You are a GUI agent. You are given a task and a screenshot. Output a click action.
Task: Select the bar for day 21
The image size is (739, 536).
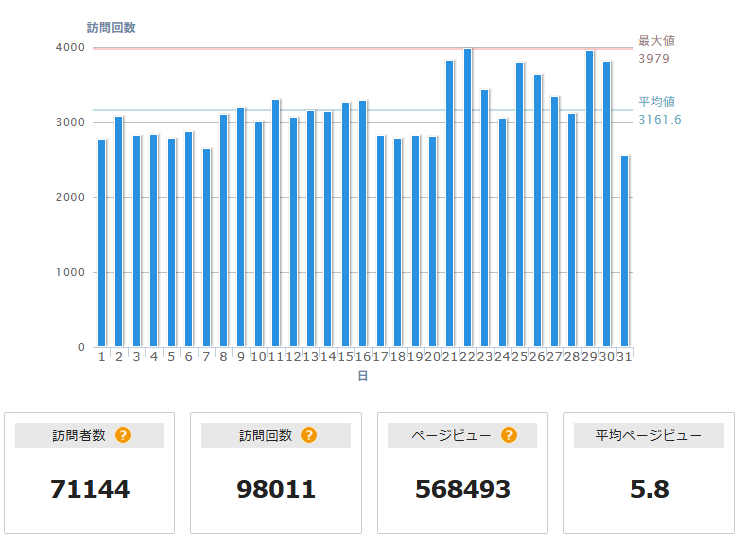[x=450, y=204]
